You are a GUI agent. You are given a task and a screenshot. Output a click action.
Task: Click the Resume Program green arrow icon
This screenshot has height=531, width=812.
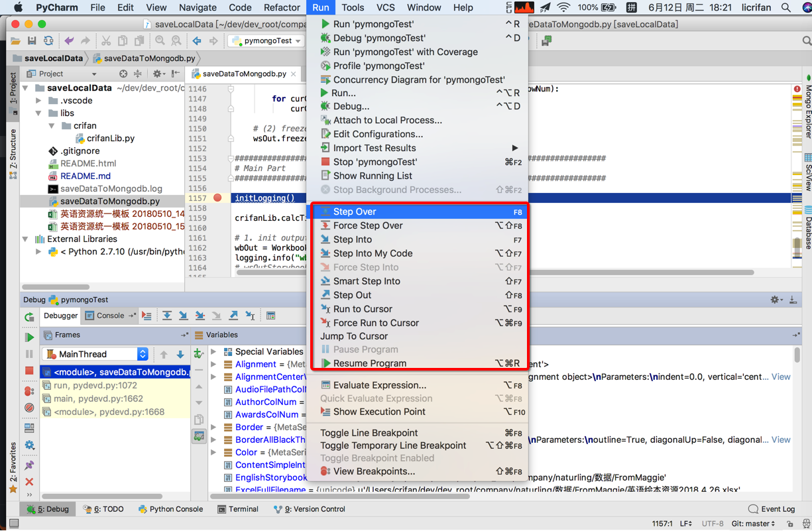coord(28,337)
